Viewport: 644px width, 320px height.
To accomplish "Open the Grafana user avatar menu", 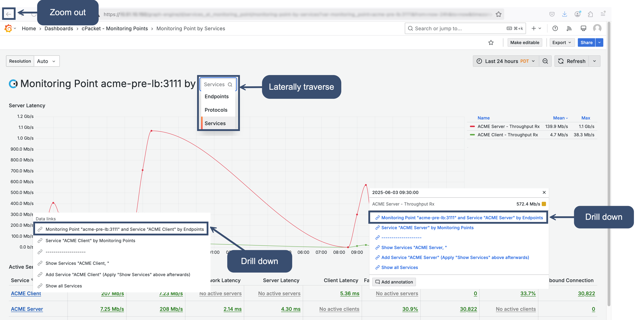I will tap(597, 28).
